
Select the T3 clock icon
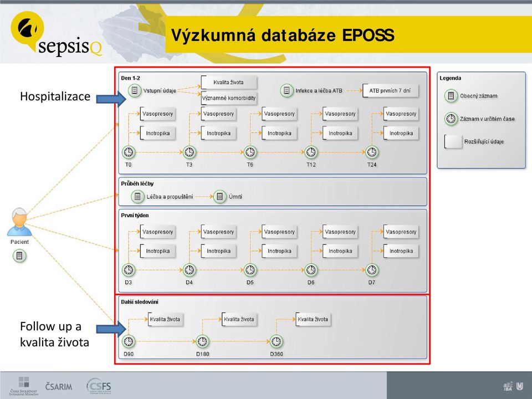[190, 152]
